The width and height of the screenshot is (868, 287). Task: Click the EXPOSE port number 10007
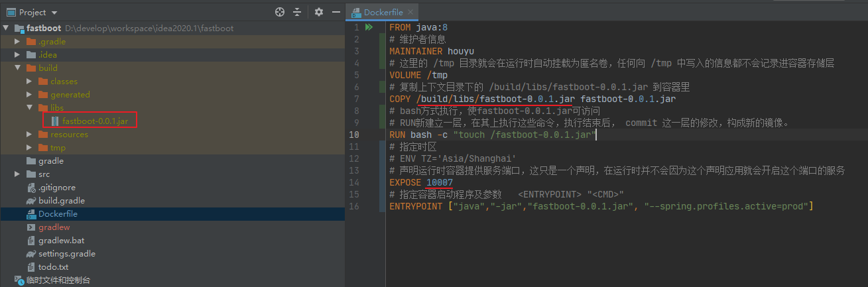click(x=440, y=182)
